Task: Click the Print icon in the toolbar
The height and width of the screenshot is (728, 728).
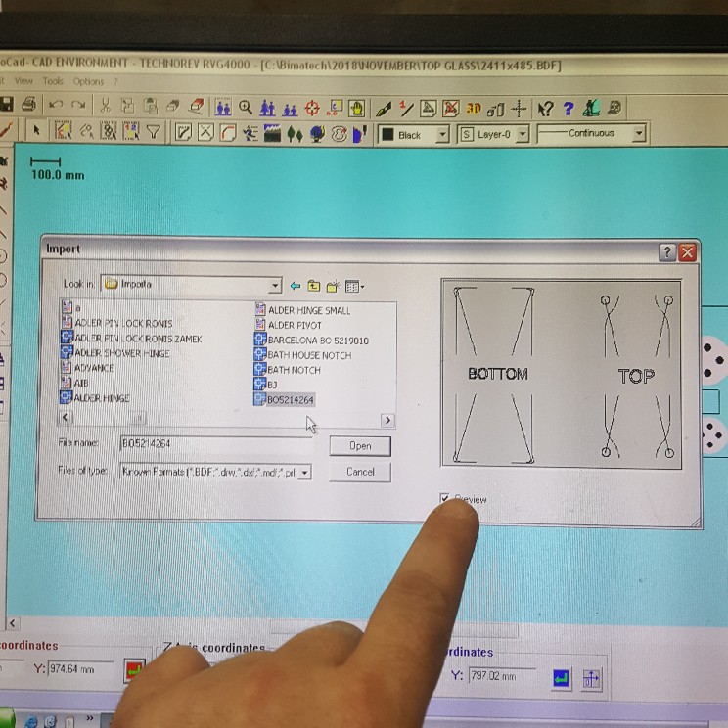Action: (x=28, y=105)
